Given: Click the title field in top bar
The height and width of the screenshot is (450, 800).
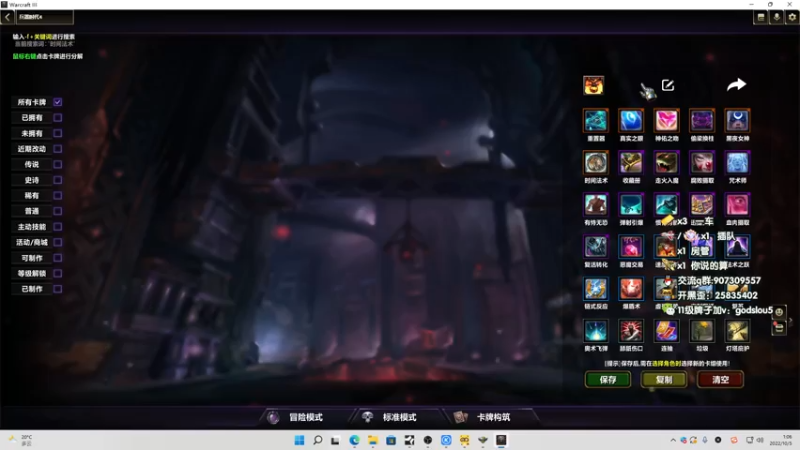Looking at the screenshot, I should [45, 17].
